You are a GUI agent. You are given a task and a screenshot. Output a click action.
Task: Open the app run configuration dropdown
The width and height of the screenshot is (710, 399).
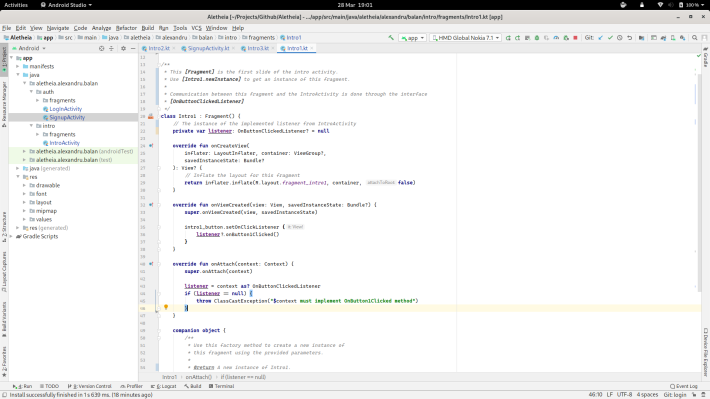pyautogui.click(x=412, y=38)
